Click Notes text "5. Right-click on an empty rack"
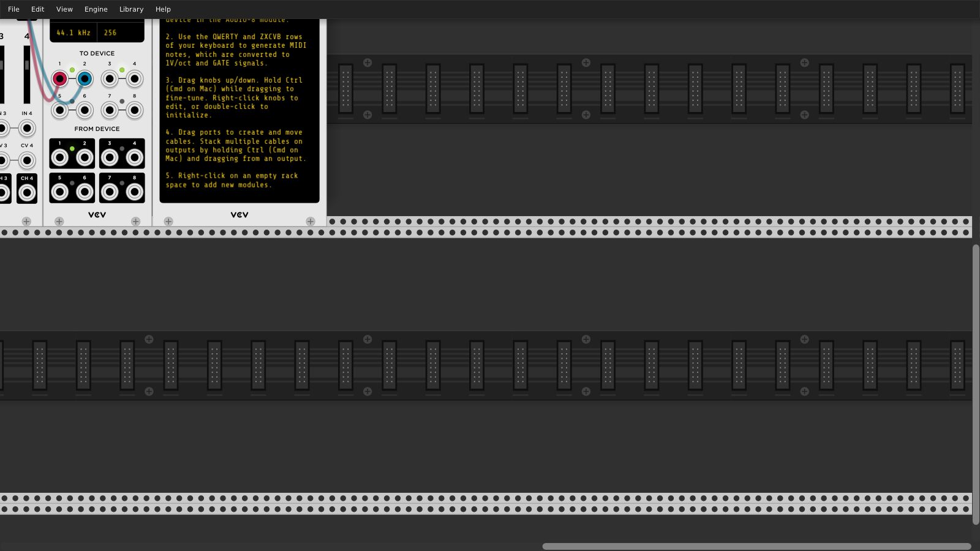This screenshot has height=551, width=980. click(x=232, y=176)
